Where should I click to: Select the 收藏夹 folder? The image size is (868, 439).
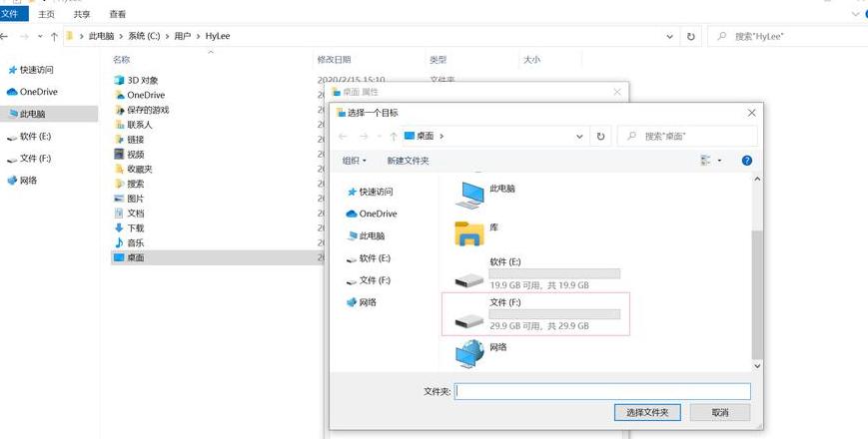pyautogui.click(x=133, y=169)
